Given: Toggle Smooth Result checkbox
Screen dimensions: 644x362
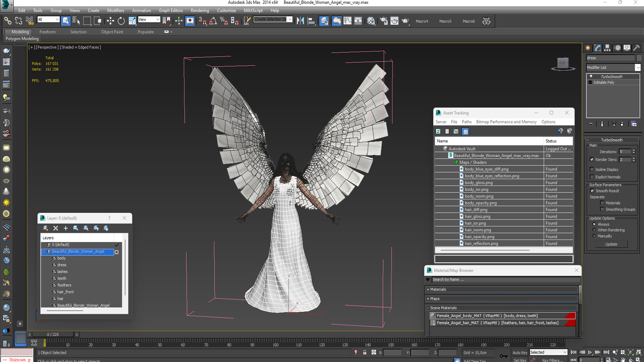Looking at the screenshot, I should (x=592, y=191).
